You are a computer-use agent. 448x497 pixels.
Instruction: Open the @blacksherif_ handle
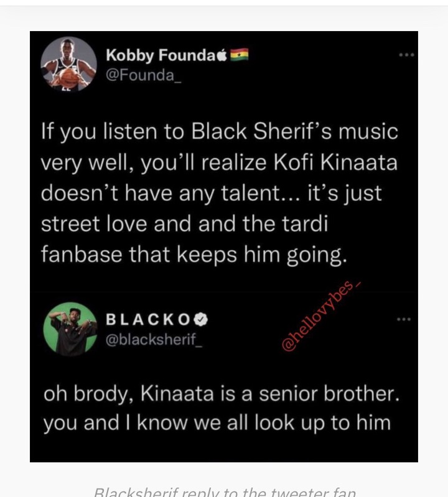tap(154, 340)
